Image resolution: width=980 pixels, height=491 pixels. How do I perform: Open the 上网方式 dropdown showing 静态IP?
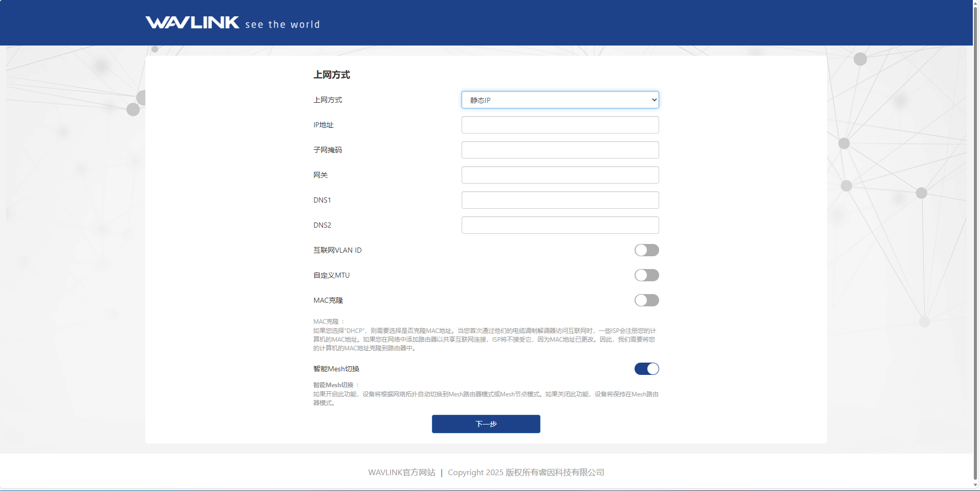[560, 100]
